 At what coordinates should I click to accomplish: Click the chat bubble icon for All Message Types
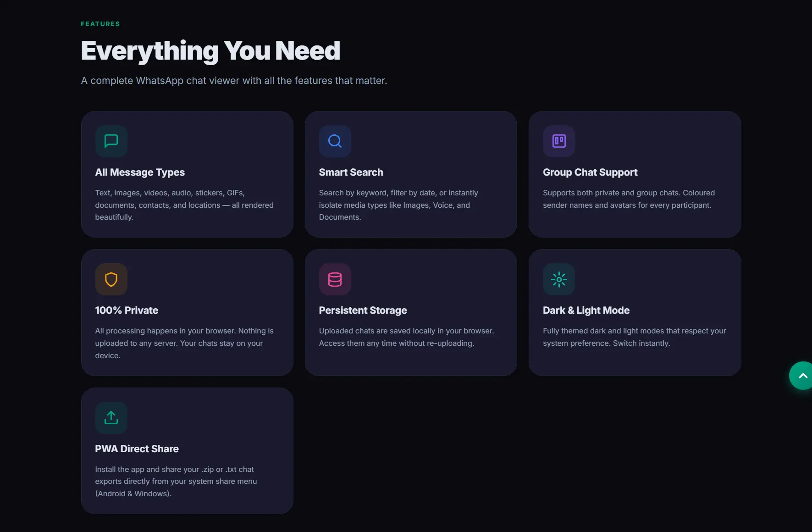tap(111, 141)
